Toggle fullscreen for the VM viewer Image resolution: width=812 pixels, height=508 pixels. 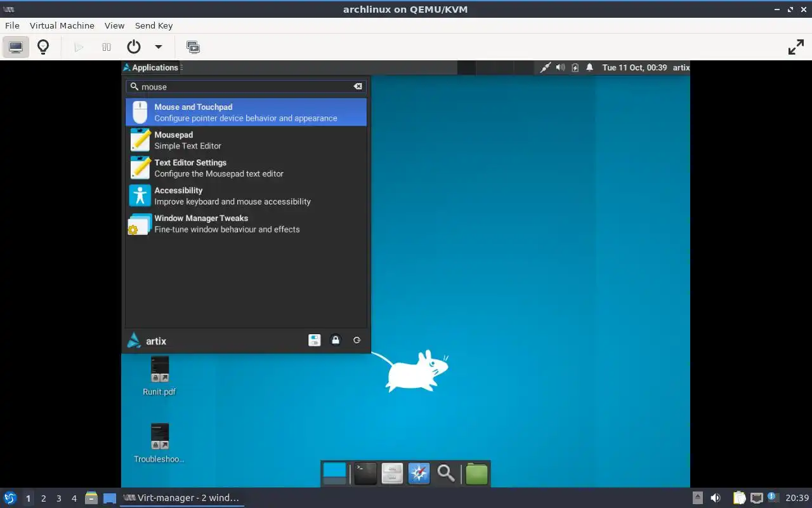[x=796, y=47]
